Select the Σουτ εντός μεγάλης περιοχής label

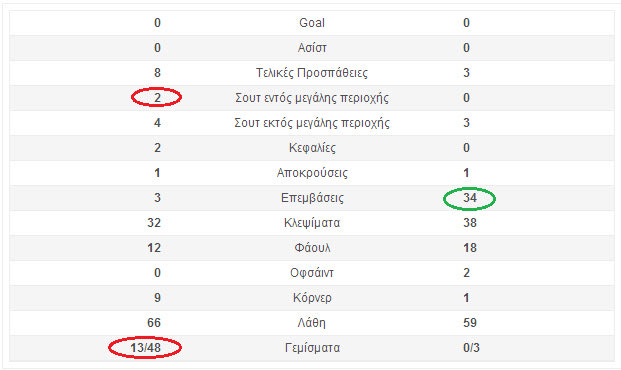click(312, 98)
